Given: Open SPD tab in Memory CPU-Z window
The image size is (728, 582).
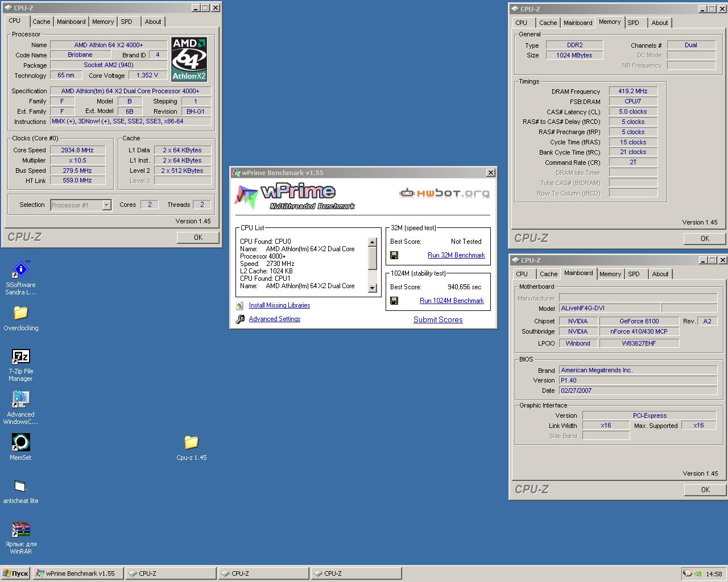Looking at the screenshot, I should pos(634,23).
